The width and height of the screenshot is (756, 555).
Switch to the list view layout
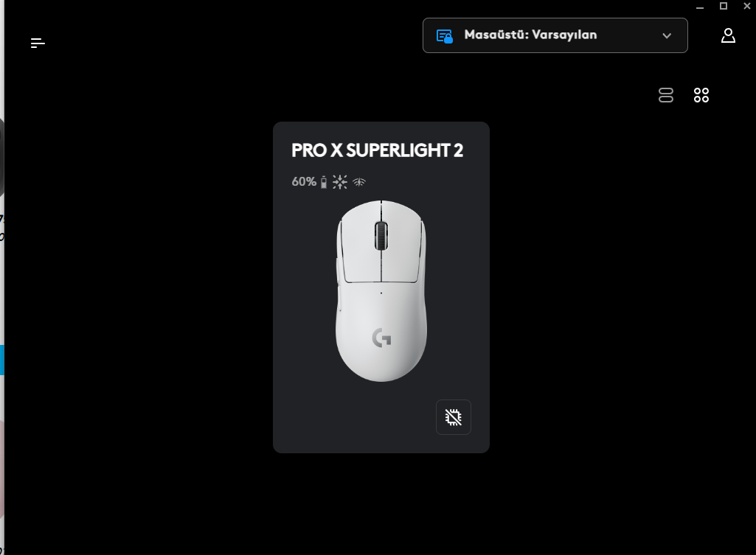pos(666,95)
